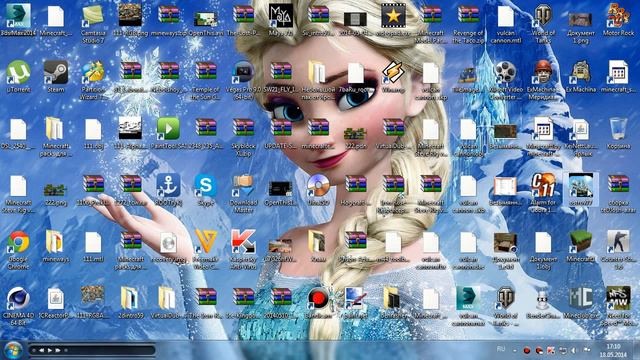Launch the Ex Machina game shortcut
Image resolution: width=640 pixels, height=360 pixels.
tap(581, 77)
